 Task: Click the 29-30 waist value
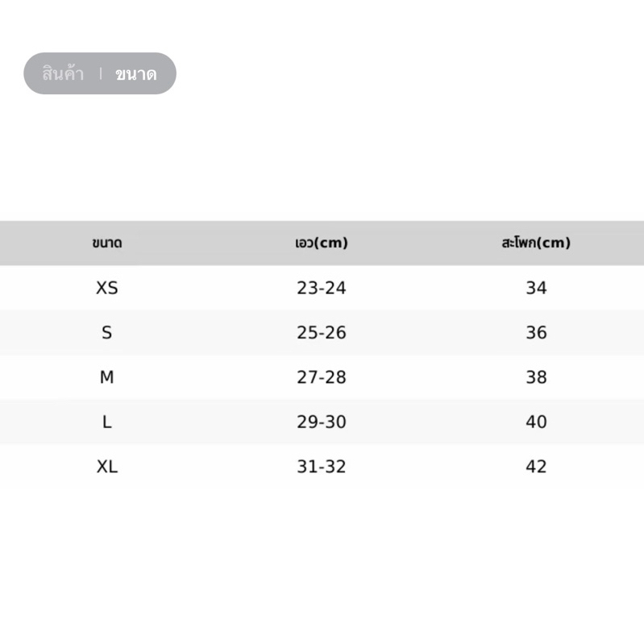(322, 422)
